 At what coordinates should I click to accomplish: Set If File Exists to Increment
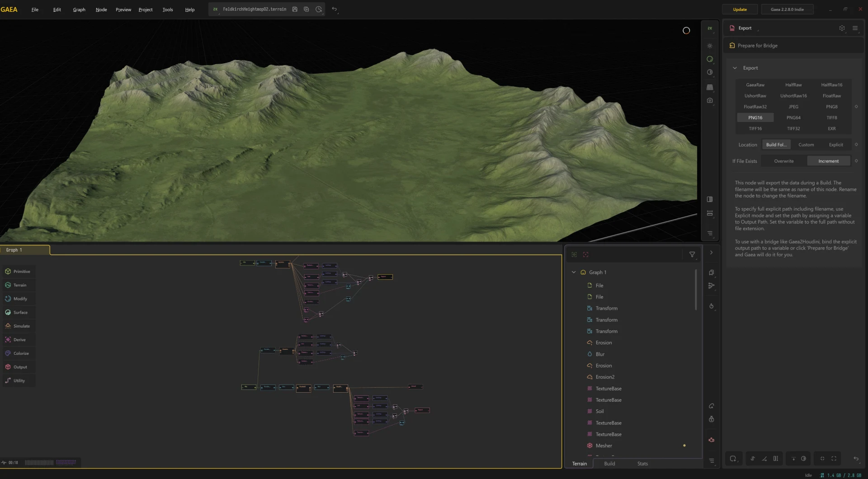(828, 161)
